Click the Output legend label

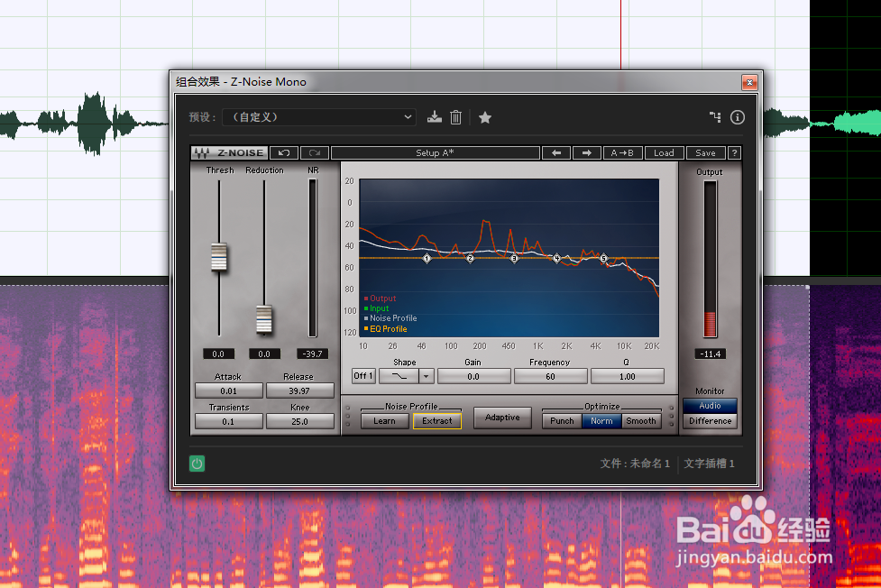click(x=382, y=299)
